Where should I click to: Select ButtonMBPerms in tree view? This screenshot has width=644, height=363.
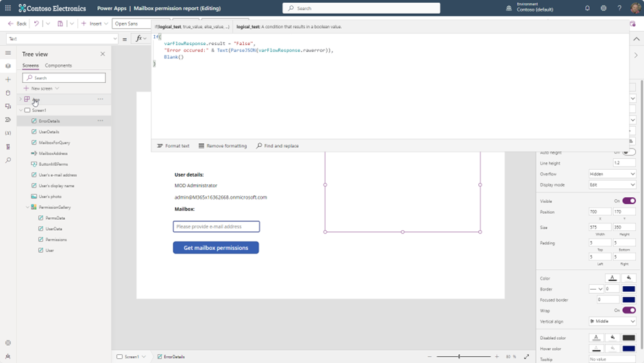click(53, 164)
